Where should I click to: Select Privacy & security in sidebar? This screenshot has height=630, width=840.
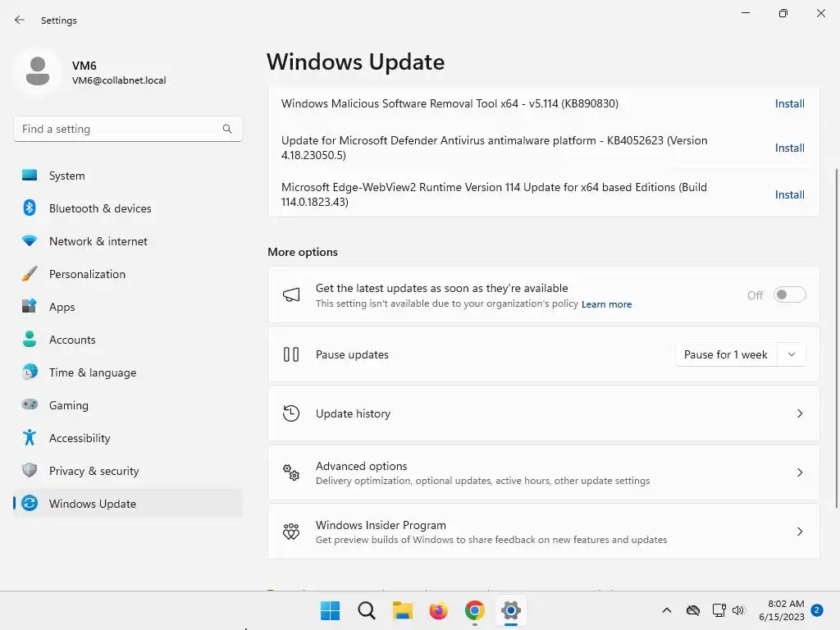(128, 470)
